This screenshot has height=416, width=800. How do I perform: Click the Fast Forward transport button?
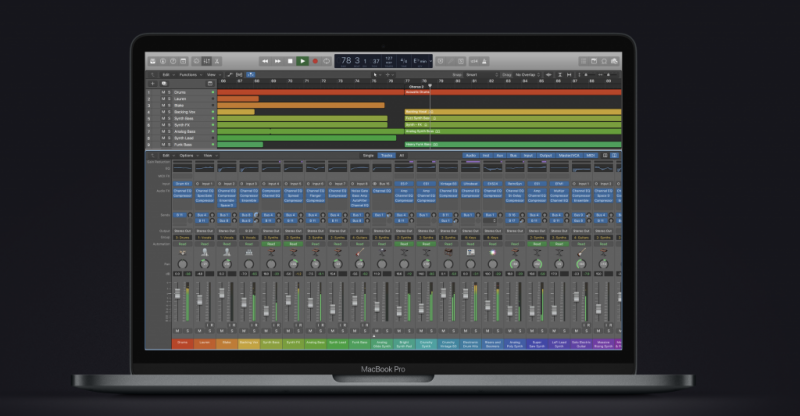click(277, 61)
